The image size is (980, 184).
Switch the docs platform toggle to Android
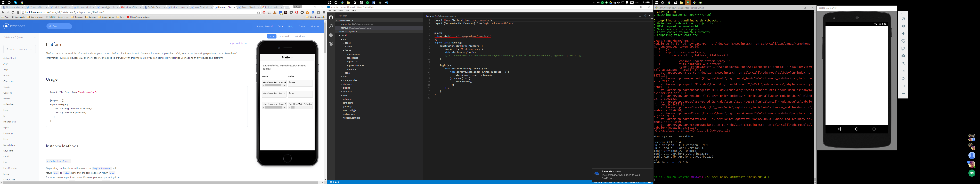pos(284,37)
